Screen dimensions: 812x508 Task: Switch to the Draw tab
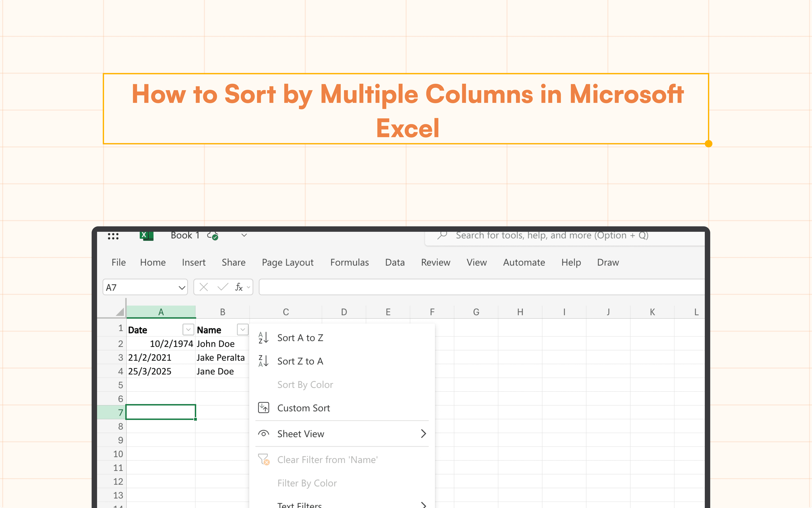[608, 262]
